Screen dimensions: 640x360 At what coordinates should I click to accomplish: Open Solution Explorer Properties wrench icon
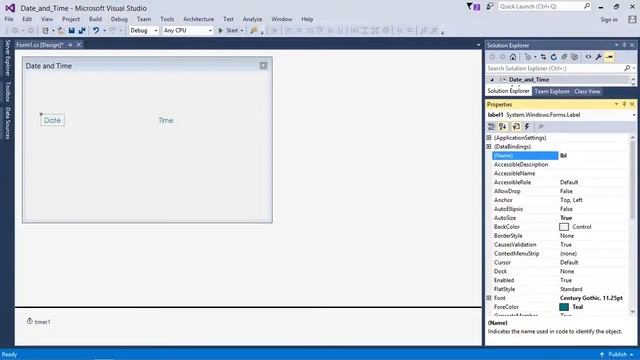point(598,57)
